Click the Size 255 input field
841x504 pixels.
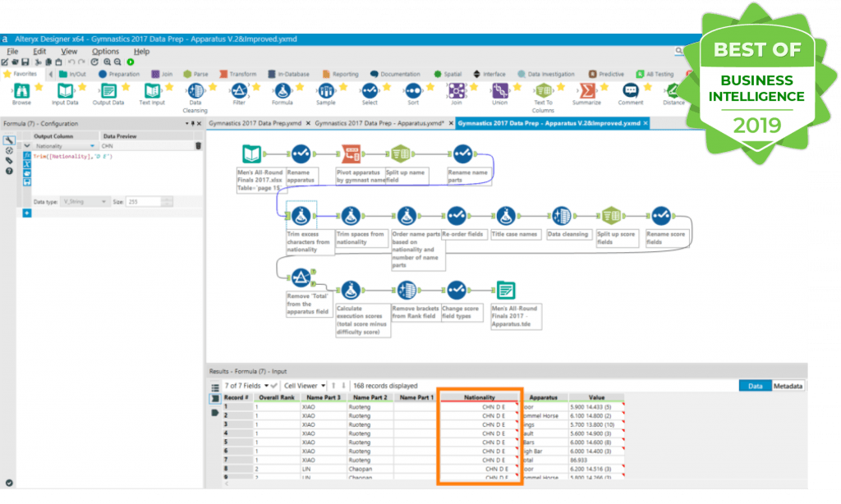point(144,202)
